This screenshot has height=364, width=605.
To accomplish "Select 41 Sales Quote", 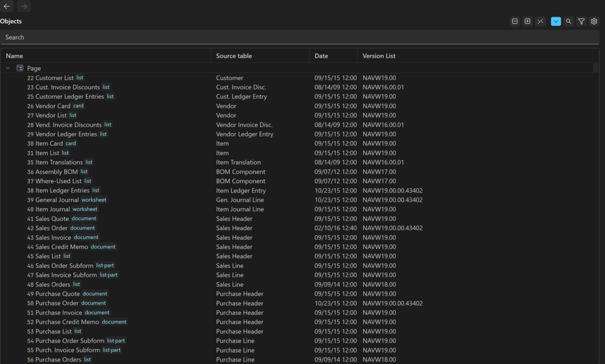I will tap(48, 219).
